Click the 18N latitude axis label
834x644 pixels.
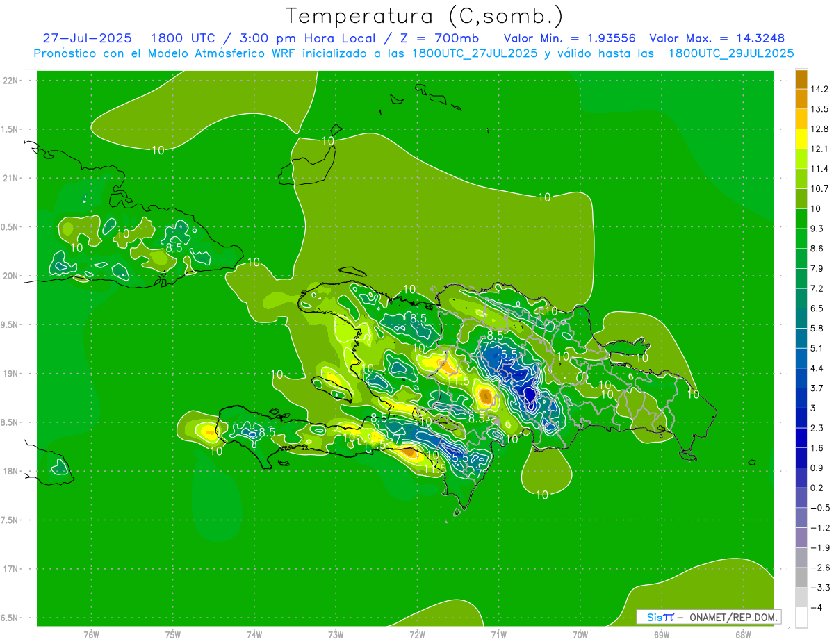(12, 471)
